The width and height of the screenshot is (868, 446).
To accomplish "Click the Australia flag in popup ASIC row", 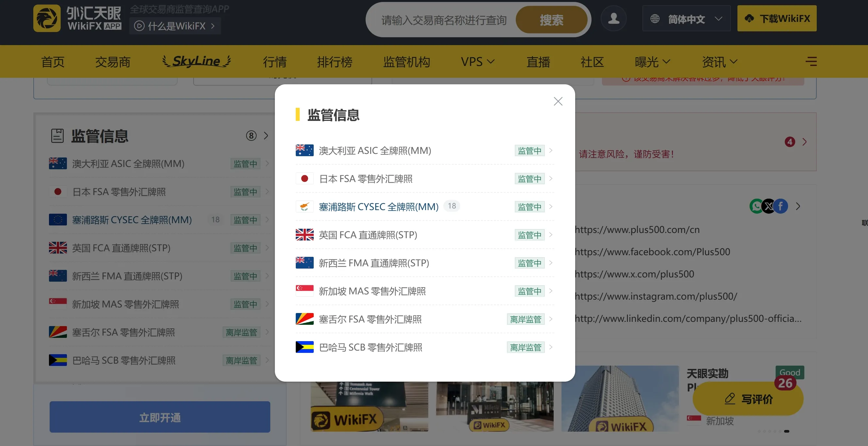I will (305, 151).
